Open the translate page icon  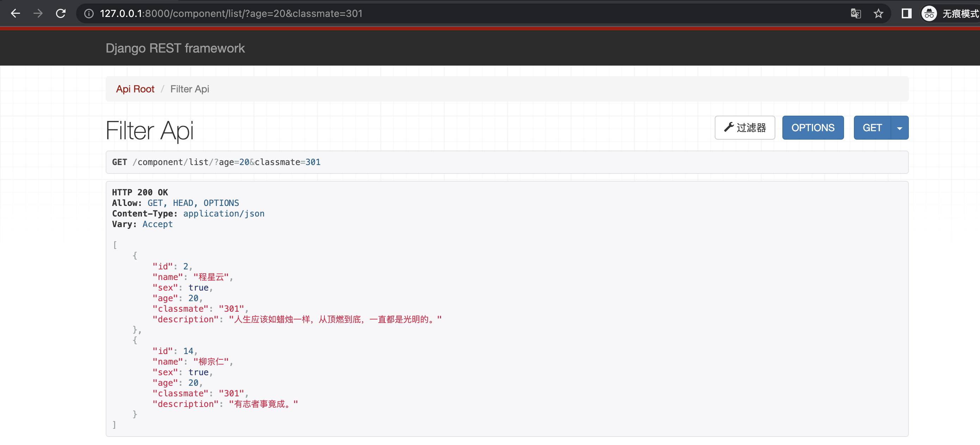click(x=856, y=14)
